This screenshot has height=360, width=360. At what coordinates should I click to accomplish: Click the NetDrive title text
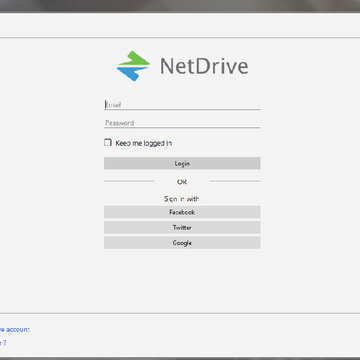204,66
